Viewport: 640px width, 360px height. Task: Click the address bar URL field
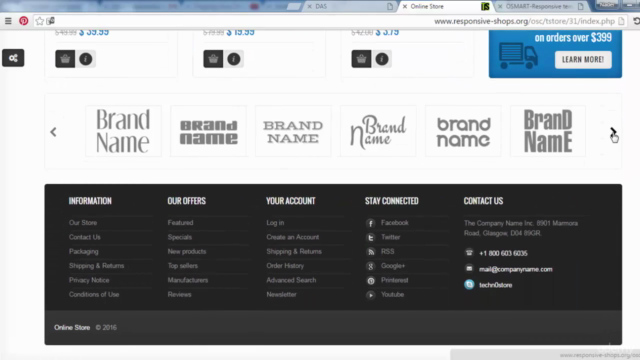pos(524,21)
